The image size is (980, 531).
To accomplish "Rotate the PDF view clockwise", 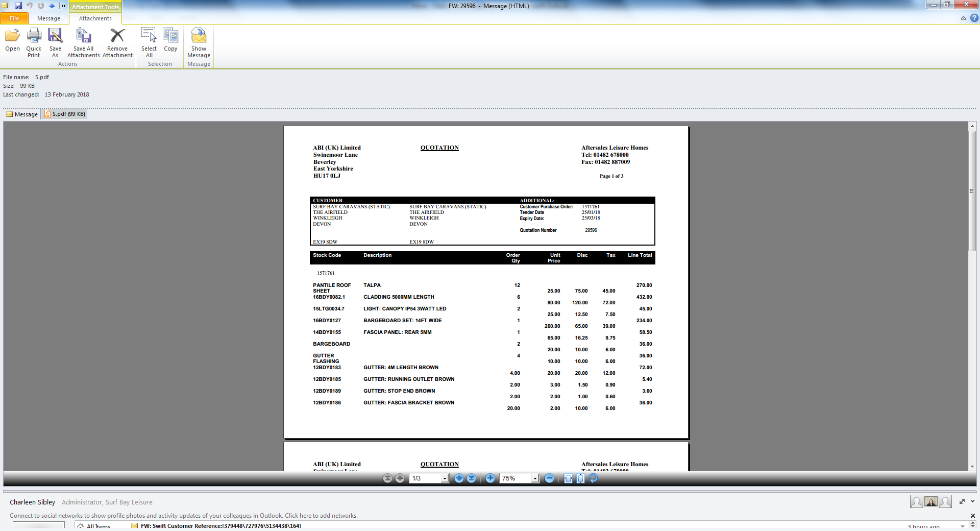I will click(x=593, y=478).
